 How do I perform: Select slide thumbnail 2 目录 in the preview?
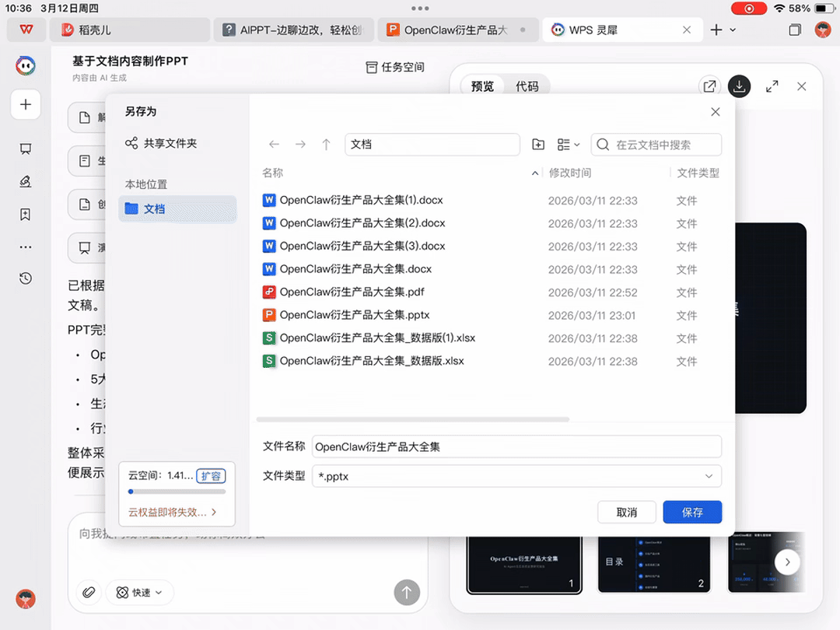pyautogui.click(x=654, y=565)
